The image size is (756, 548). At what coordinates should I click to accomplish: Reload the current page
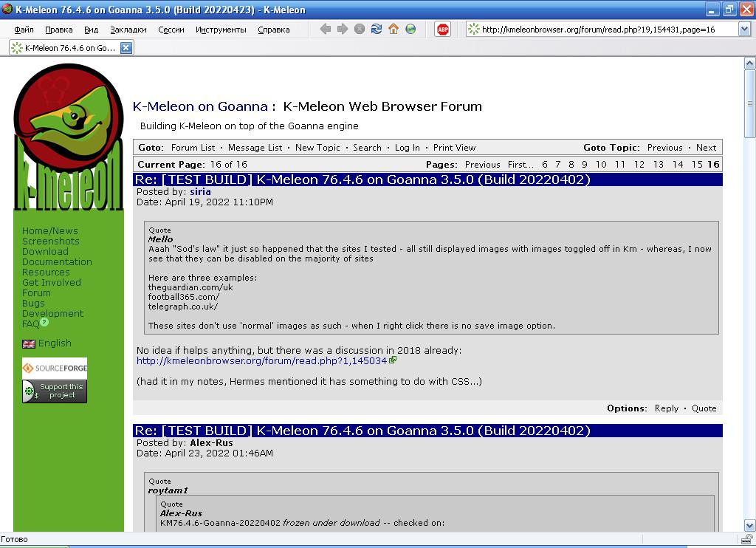pyautogui.click(x=377, y=29)
